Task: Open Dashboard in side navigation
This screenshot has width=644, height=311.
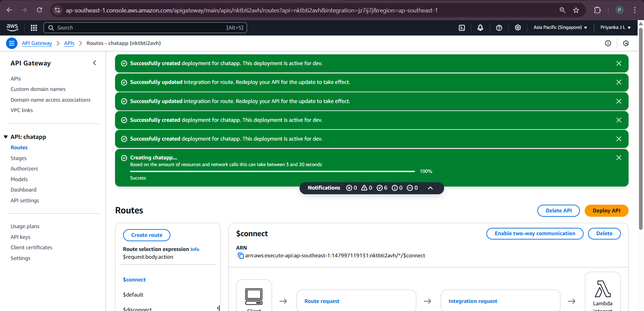Action: point(23,190)
